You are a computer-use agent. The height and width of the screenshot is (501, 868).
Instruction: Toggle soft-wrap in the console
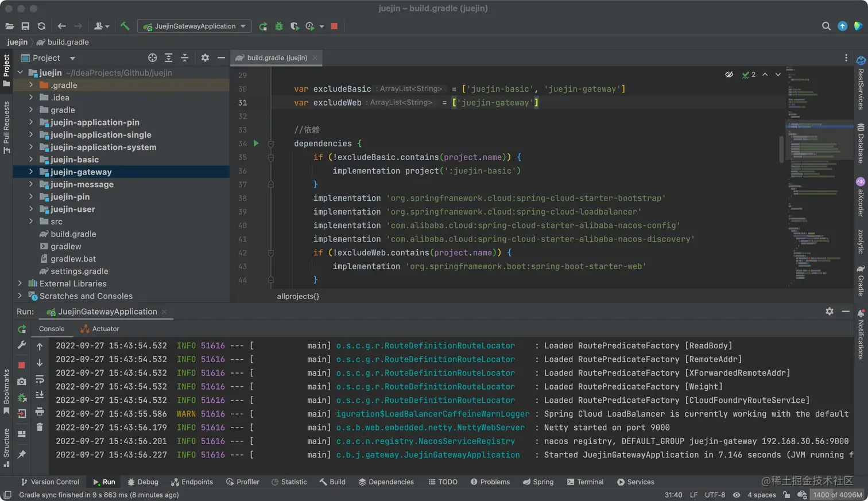click(40, 379)
